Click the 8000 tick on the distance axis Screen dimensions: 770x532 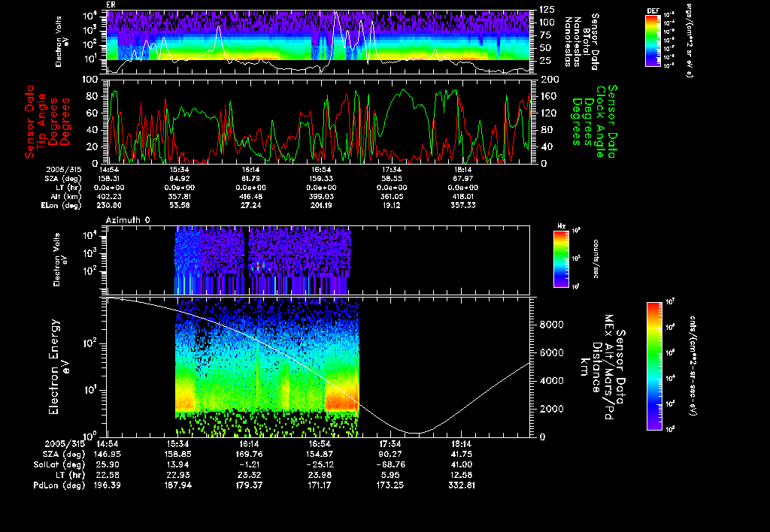point(552,325)
